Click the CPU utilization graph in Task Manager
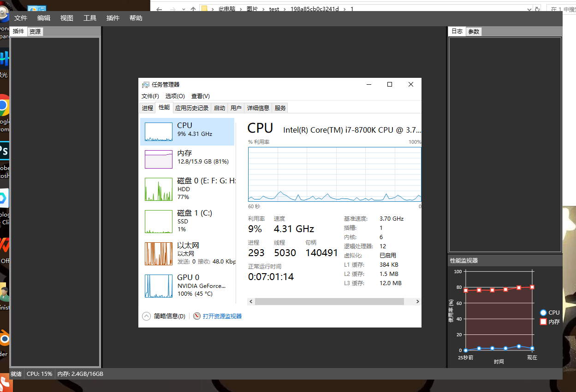The width and height of the screenshot is (576, 392). [x=334, y=174]
